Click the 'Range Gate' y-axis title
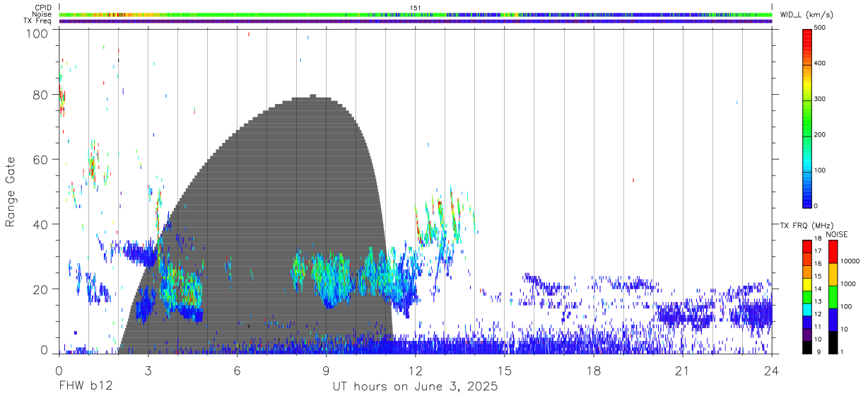This screenshot has width=868, height=401. [11, 192]
